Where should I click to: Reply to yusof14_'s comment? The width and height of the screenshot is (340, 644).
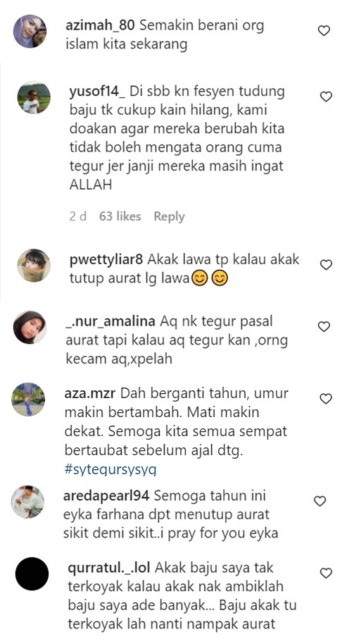point(169,216)
